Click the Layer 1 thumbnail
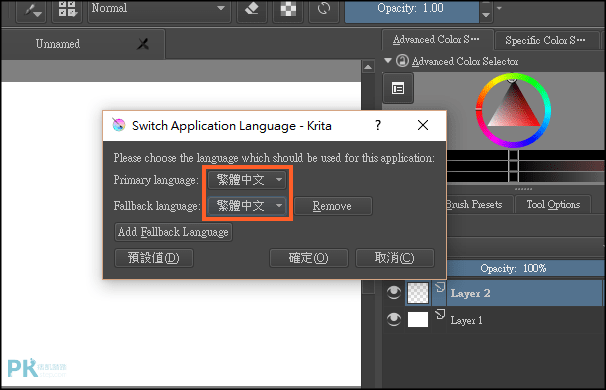Image resolution: width=606 pixels, height=390 pixels. (418, 319)
